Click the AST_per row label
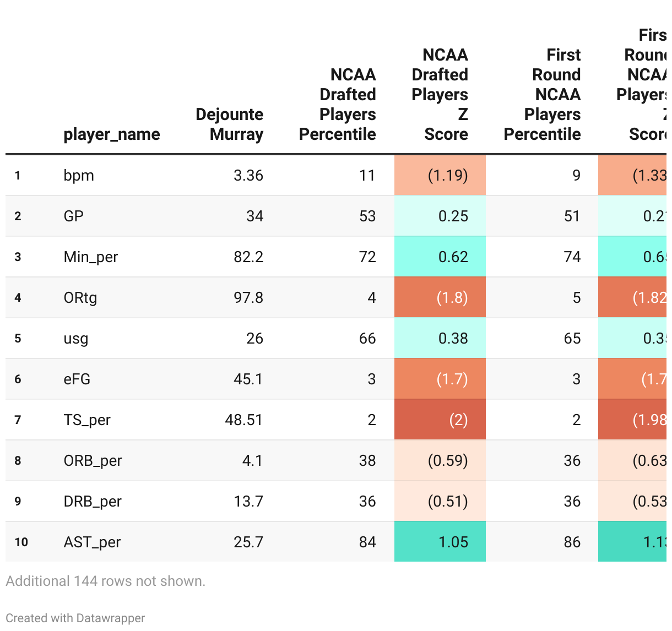This screenshot has height=631, width=672. tap(92, 542)
